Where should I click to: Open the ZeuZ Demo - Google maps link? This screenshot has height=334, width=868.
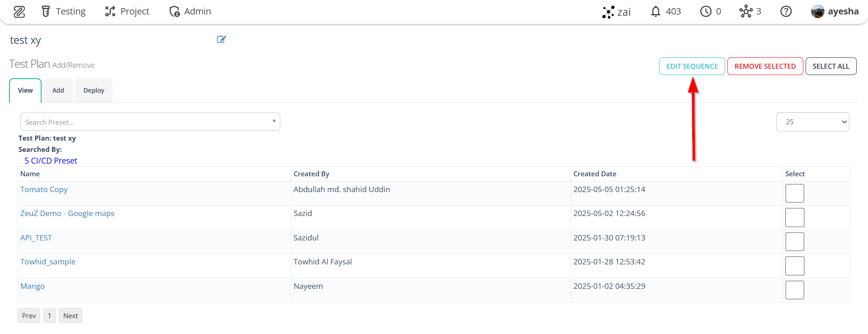pos(67,213)
